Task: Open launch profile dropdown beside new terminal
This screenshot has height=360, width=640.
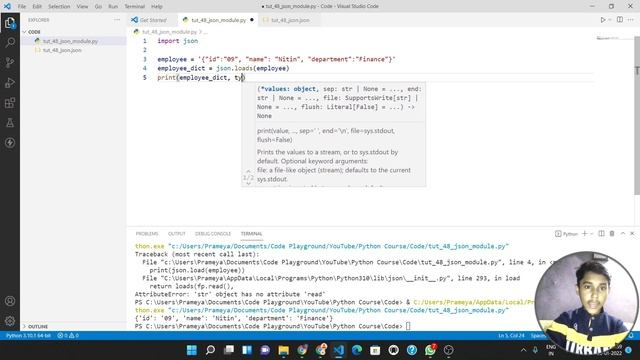Action: pos(591,233)
